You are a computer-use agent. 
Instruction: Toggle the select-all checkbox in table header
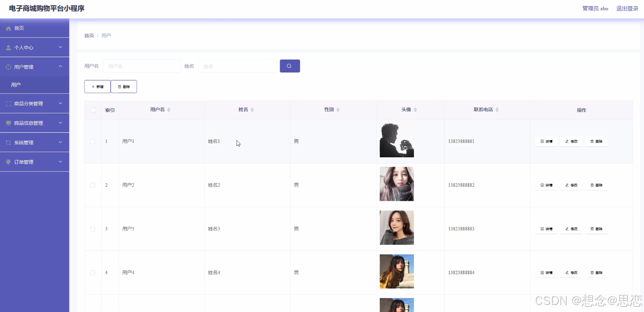tap(93, 110)
